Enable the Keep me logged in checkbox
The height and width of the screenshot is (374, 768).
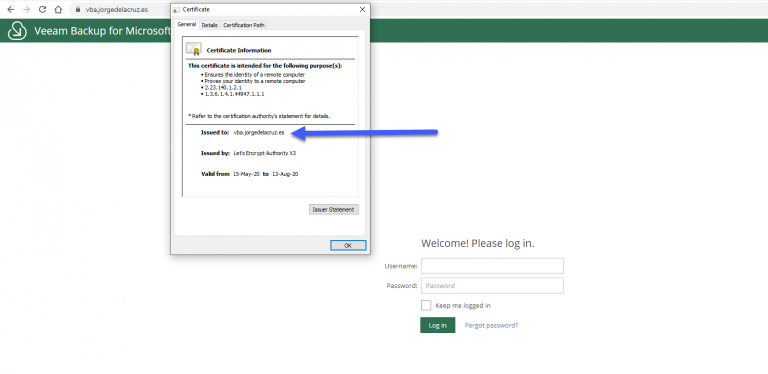click(x=426, y=305)
